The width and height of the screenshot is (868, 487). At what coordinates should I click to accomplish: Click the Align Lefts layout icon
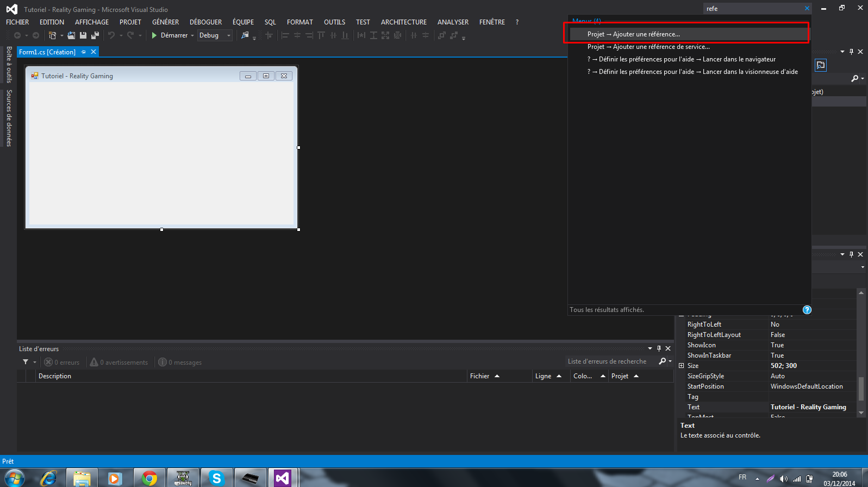coord(285,35)
